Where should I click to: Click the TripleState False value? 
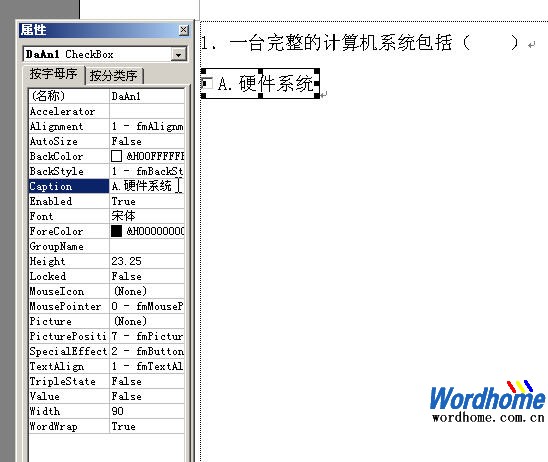point(147,381)
